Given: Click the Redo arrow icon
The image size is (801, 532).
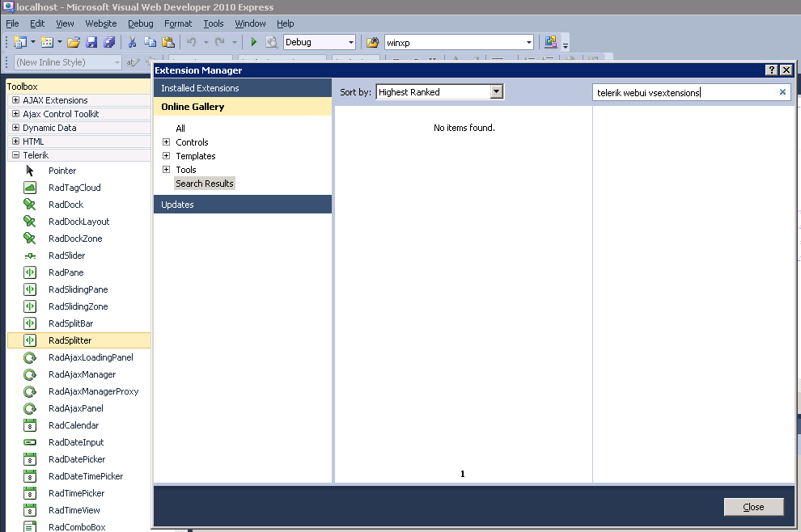Looking at the screenshot, I should point(219,42).
